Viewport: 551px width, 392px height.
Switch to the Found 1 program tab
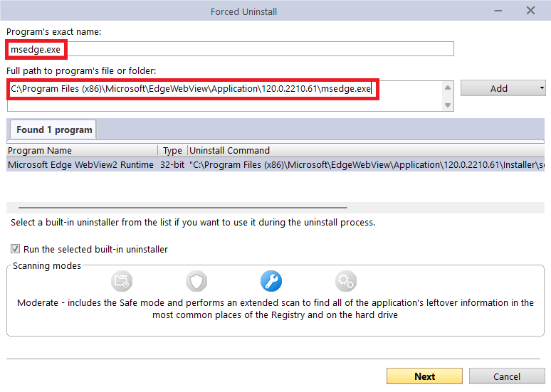(54, 129)
